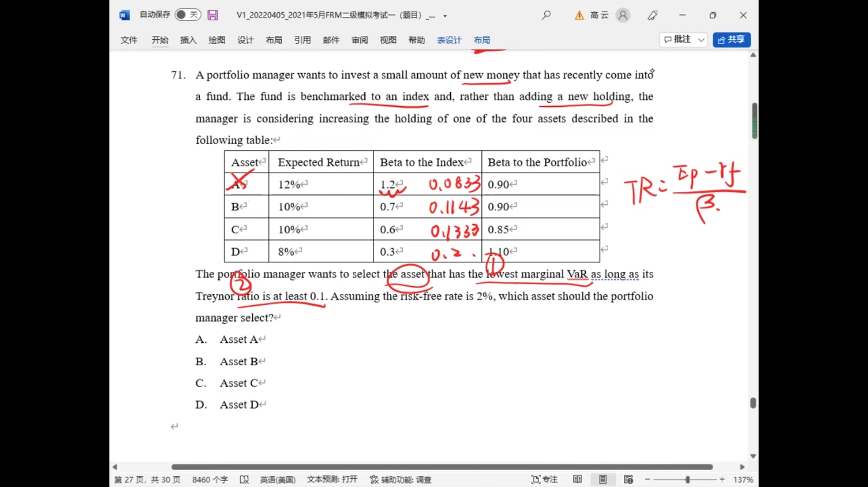Click the pen and sparkle icon

[x=652, y=15]
